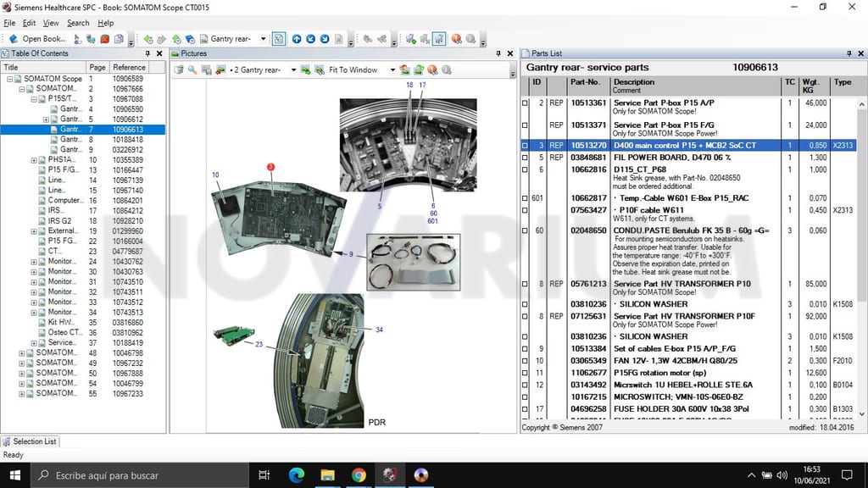Click the blue circle up-left arrow icon
868x488 pixels.
pos(310,39)
